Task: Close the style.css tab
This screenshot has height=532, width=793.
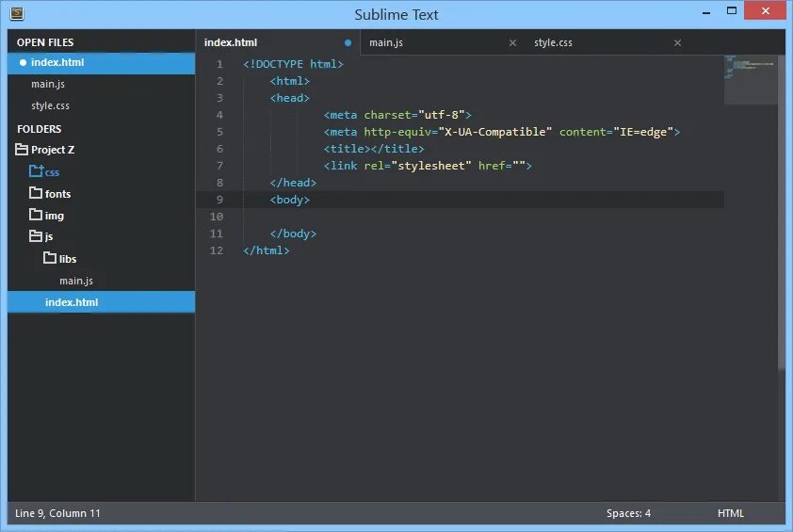Action: (x=678, y=43)
